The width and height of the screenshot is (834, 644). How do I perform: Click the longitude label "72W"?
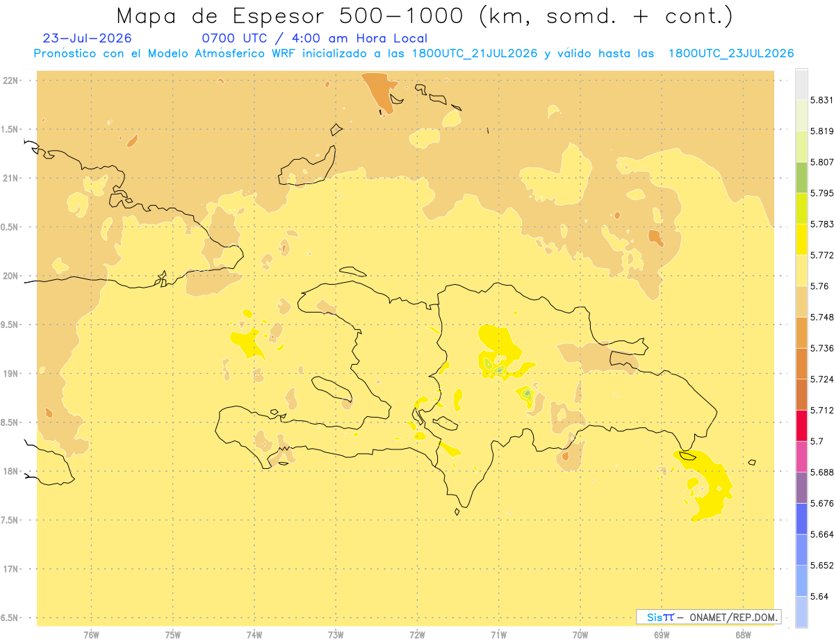(417, 636)
